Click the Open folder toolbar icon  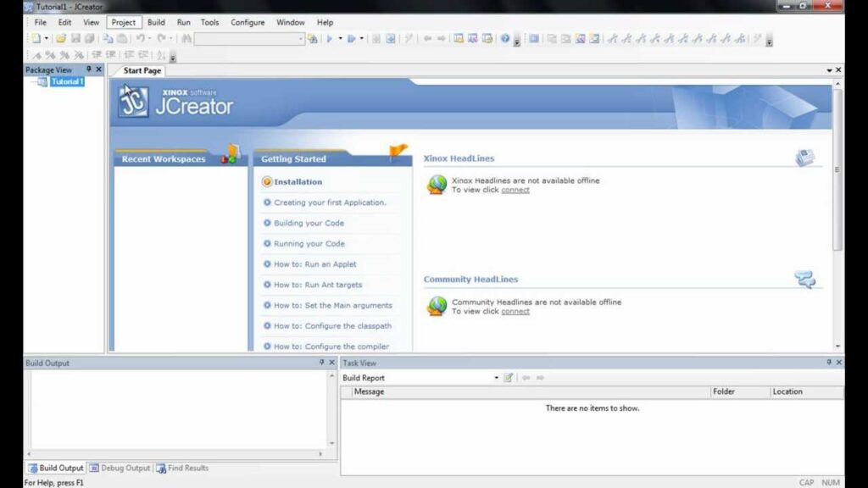coord(61,39)
